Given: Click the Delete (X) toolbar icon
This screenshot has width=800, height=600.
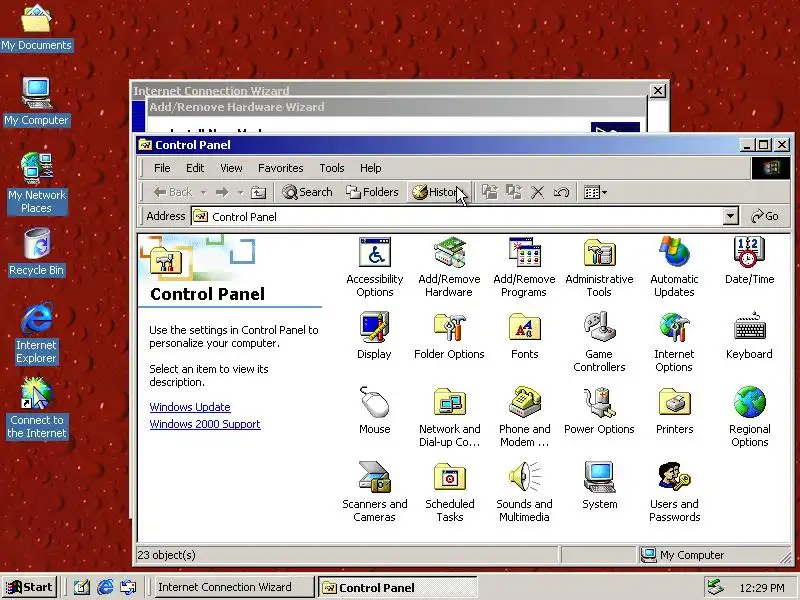Looking at the screenshot, I should (x=538, y=192).
